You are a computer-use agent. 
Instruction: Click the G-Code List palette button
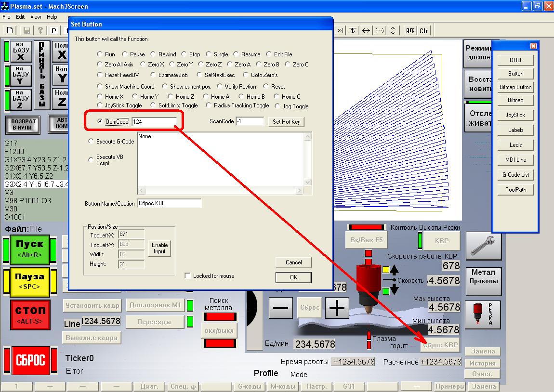tap(515, 175)
